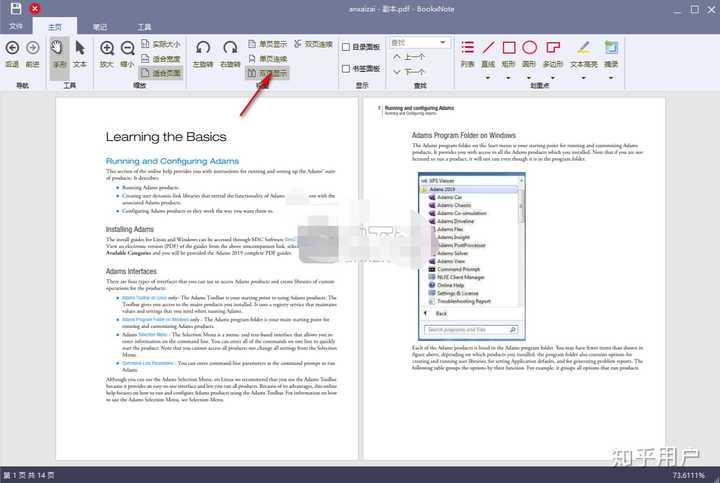Select the text cursor (文本) tool
720x483 pixels.
point(80,54)
